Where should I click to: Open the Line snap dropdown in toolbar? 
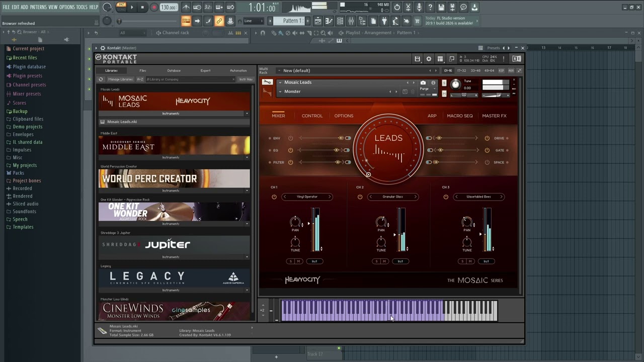tap(254, 21)
